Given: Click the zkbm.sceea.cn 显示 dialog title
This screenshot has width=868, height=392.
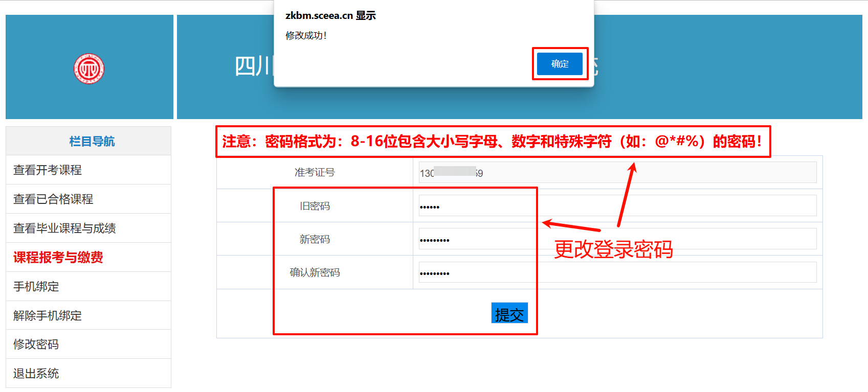Looking at the screenshot, I should pyautogui.click(x=330, y=15).
